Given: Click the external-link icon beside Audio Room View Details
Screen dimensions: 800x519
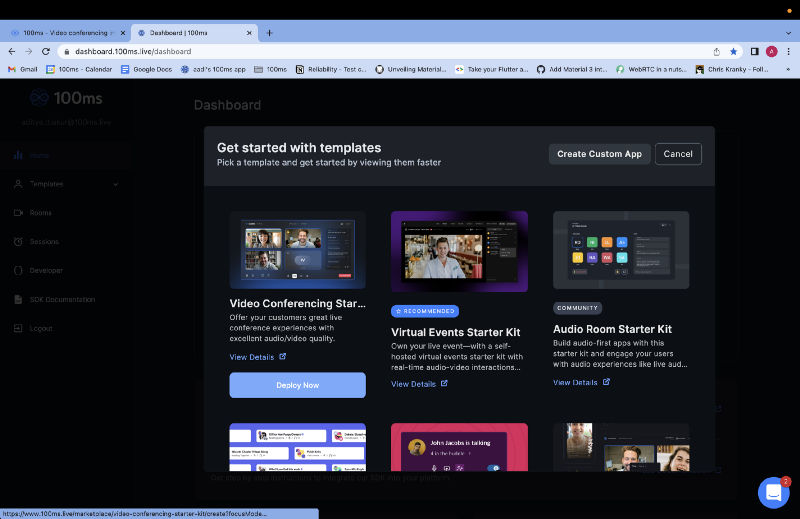Looking at the screenshot, I should tap(606, 382).
